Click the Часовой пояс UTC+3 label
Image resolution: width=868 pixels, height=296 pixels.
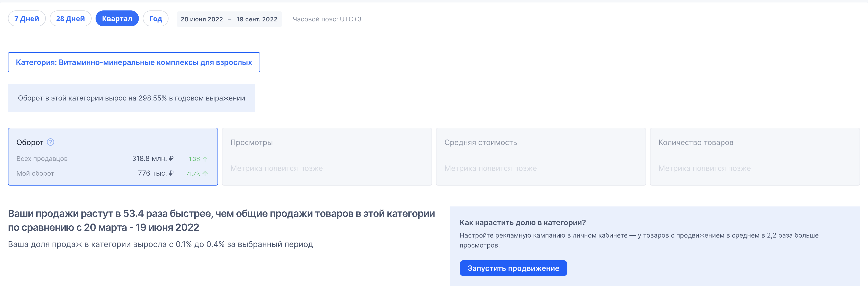pos(327,19)
